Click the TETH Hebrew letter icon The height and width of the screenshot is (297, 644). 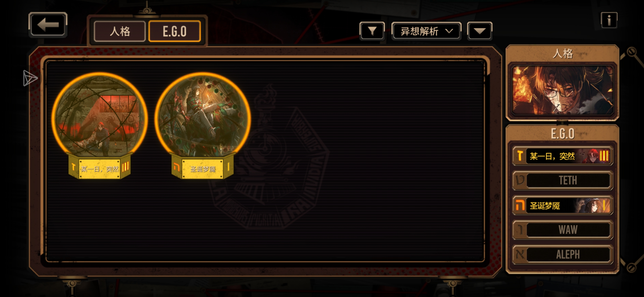point(520,180)
